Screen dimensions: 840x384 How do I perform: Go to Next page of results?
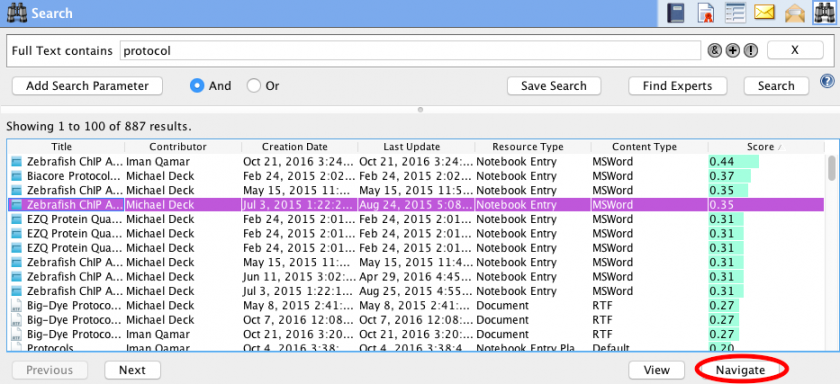[132, 370]
